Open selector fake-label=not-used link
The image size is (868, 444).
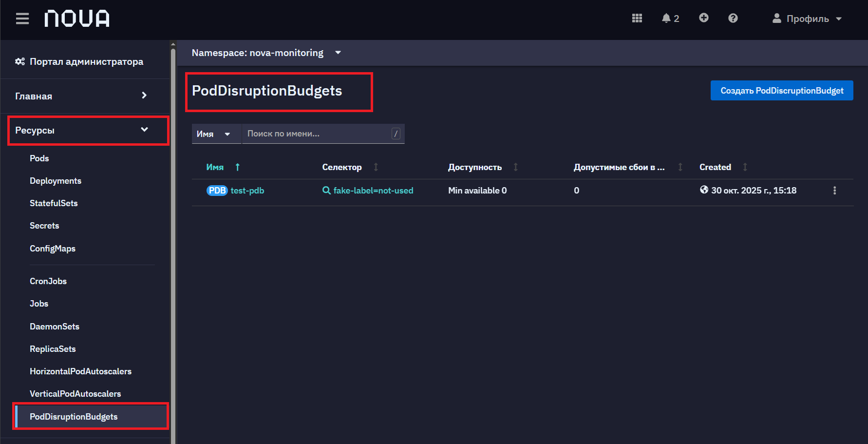tap(373, 191)
